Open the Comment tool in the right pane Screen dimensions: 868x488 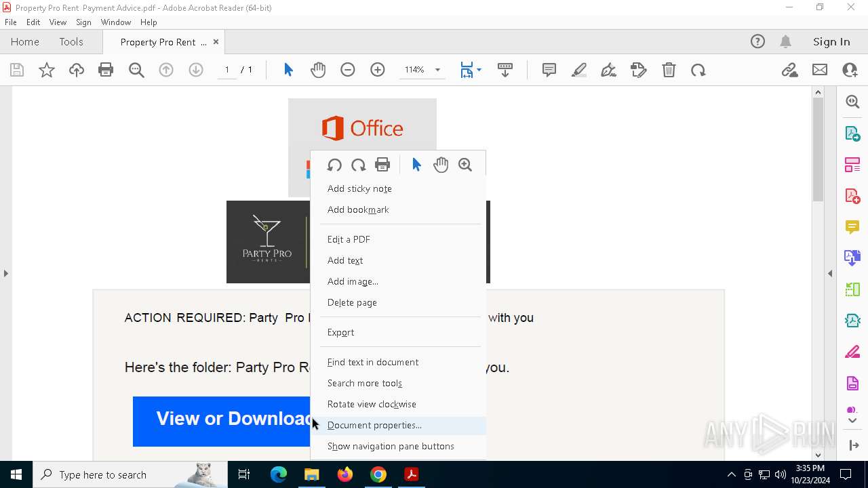pos(852,227)
